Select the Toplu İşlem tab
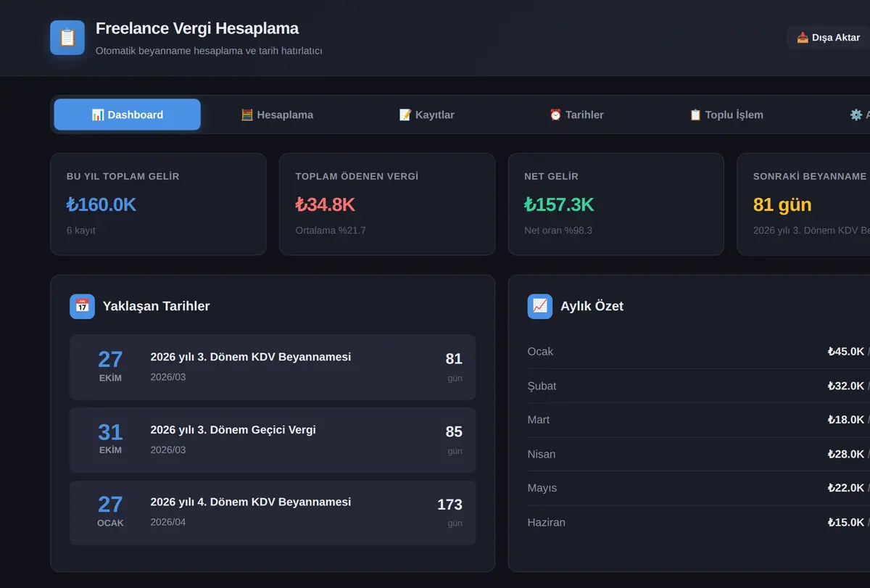This screenshot has width=870, height=588. point(726,115)
